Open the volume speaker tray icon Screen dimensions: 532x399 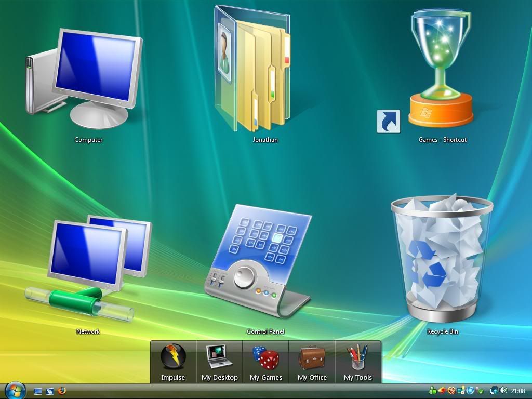503,390
